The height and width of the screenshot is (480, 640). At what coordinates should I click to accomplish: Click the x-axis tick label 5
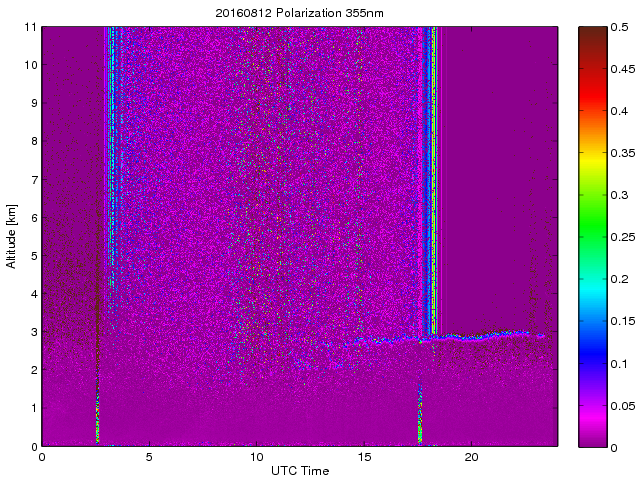tap(149, 457)
